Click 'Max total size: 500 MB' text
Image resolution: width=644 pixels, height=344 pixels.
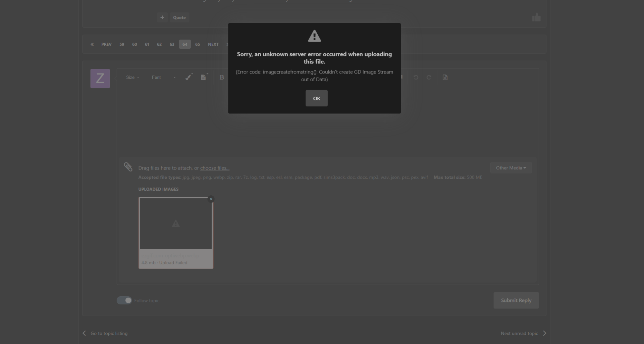[458, 177]
